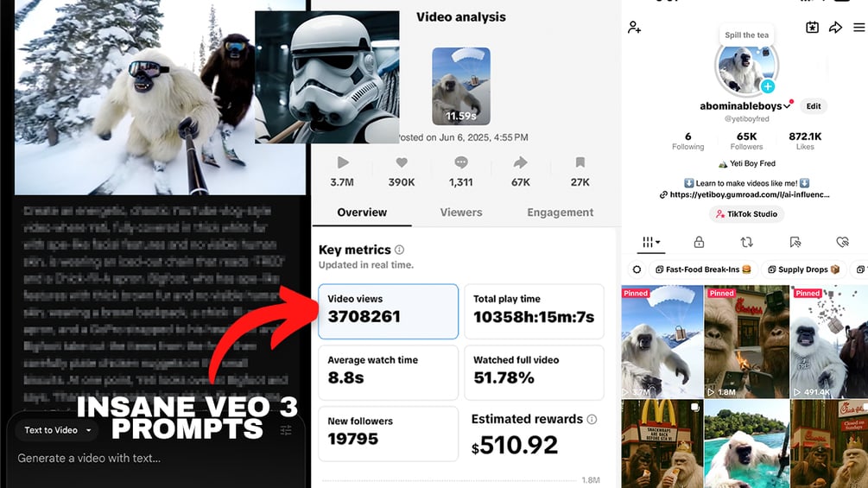Click the Estimated rewards info icon
Image resolution: width=868 pixels, height=488 pixels.
point(592,420)
